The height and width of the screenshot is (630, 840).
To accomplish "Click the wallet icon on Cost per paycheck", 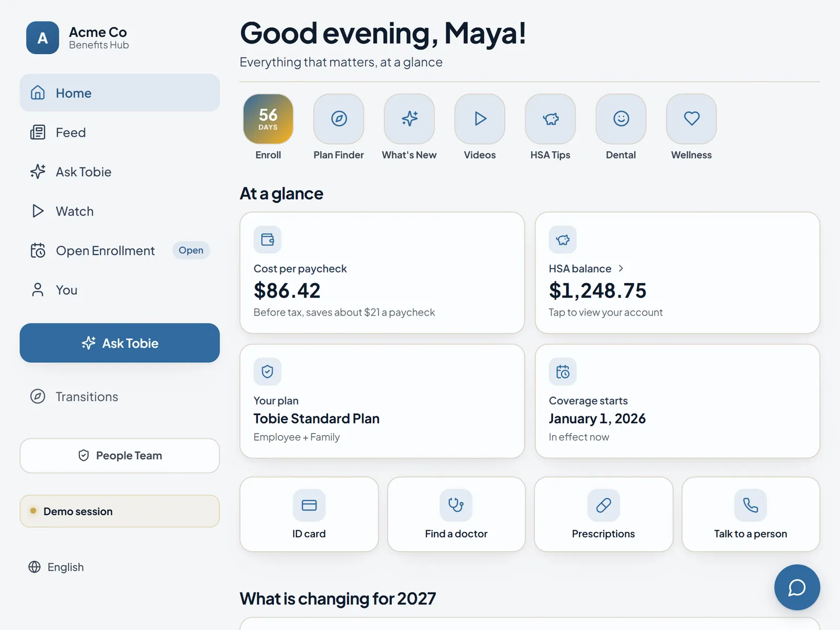I will [x=267, y=239].
